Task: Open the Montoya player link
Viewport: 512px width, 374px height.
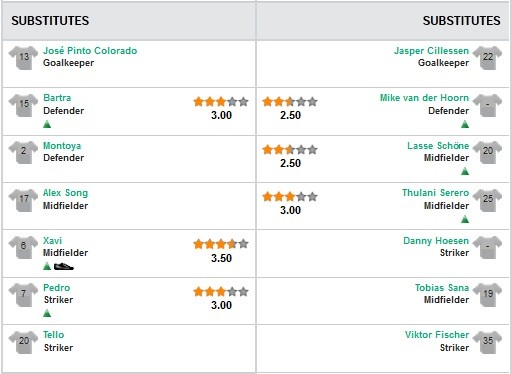Action: 62,146
